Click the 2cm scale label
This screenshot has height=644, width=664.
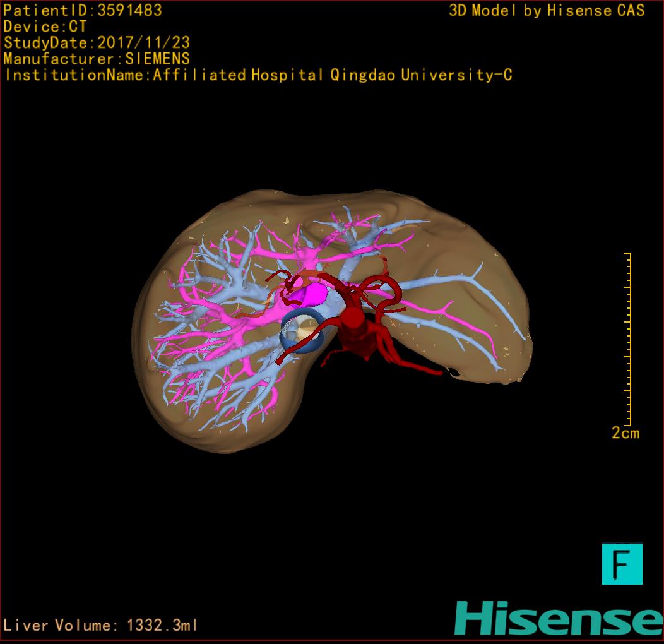[625, 433]
